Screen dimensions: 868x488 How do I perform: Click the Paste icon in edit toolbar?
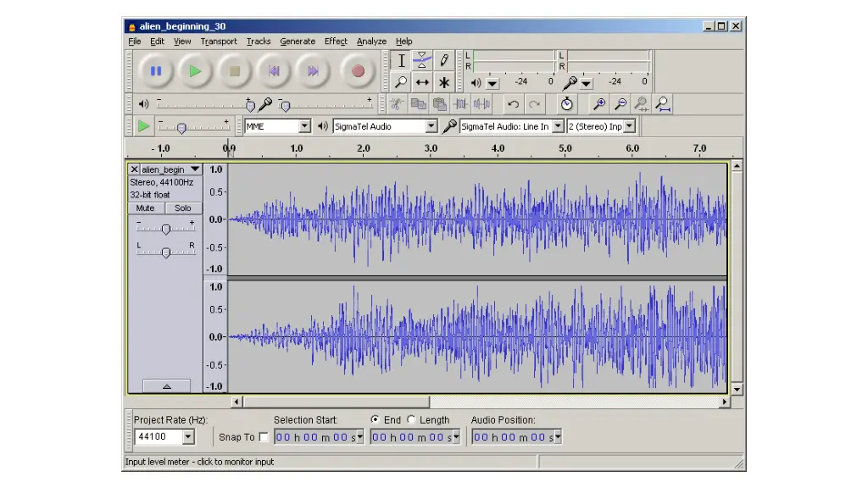(440, 104)
